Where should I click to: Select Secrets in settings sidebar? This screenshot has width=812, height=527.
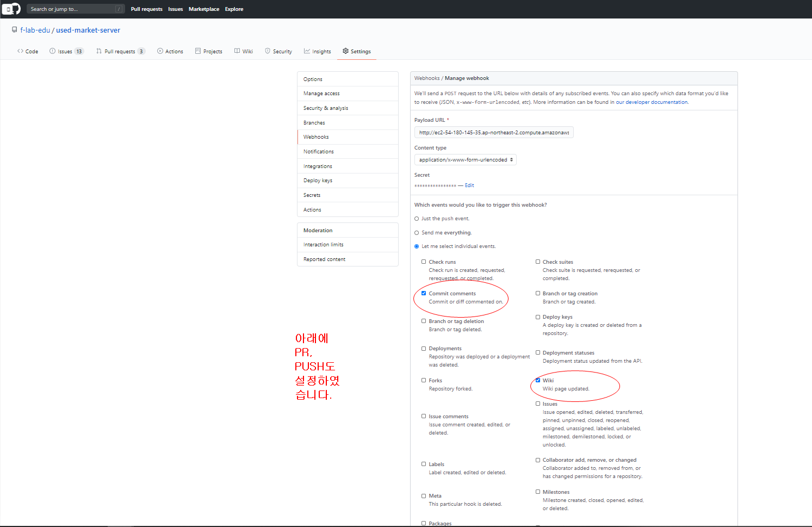(x=348, y=195)
